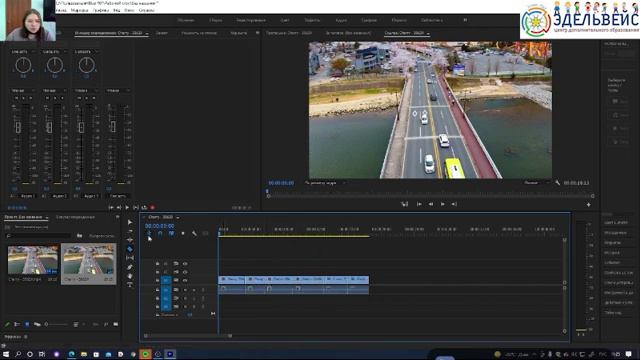The width and height of the screenshot is (640, 360).
Task: Lock the V1 video track
Action: 158,280
